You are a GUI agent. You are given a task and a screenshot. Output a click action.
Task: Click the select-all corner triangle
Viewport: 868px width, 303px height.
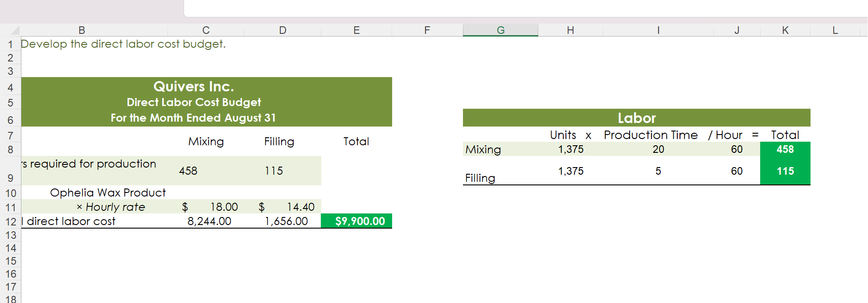15,30
